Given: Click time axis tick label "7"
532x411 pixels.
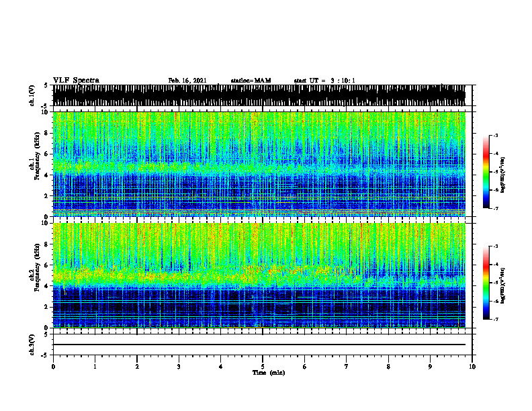Looking at the screenshot, I should (x=347, y=367).
